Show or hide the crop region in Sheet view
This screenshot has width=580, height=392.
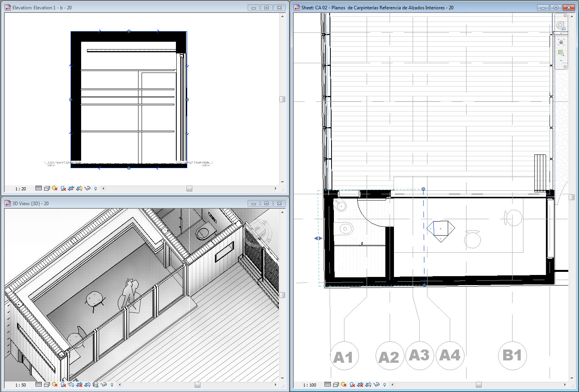click(368, 385)
